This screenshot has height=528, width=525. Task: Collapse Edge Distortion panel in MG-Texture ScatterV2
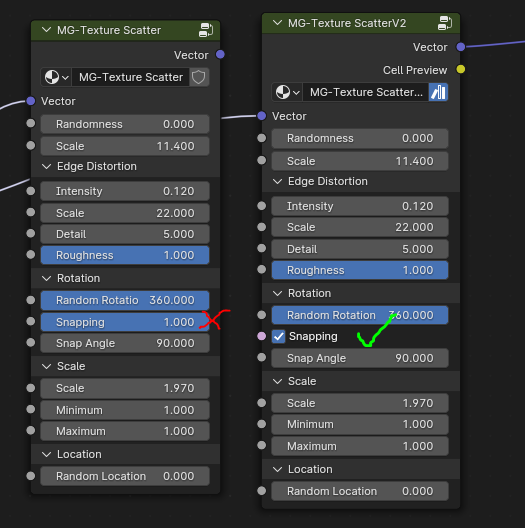point(277,182)
